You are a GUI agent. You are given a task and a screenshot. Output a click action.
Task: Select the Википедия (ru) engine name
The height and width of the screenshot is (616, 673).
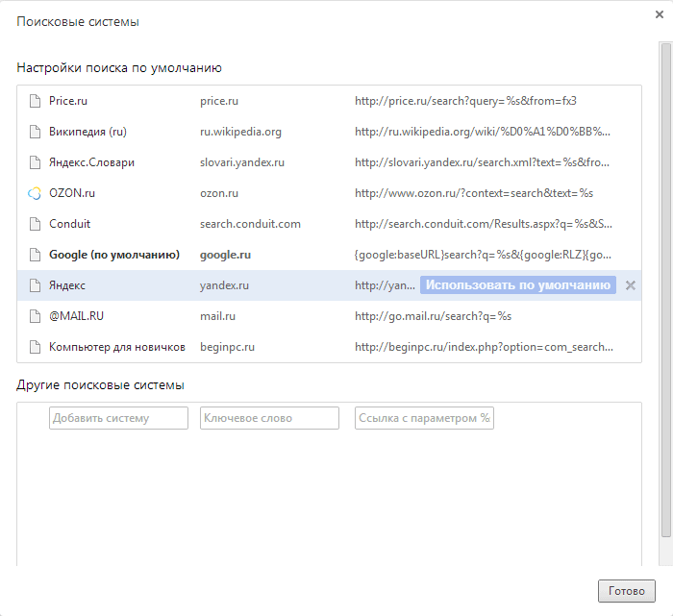coord(88,132)
